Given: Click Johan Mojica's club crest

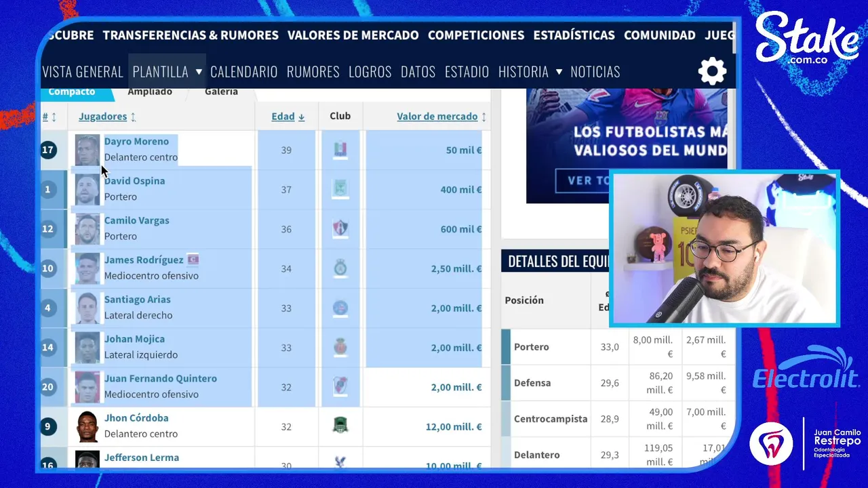Looking at the screenshot, I should coord(340,348).
